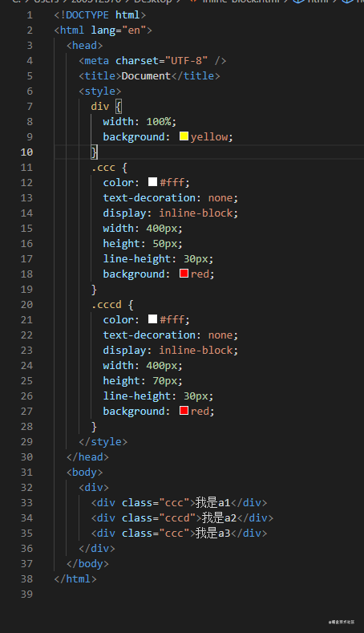Click the opening <body> tag

85,473
